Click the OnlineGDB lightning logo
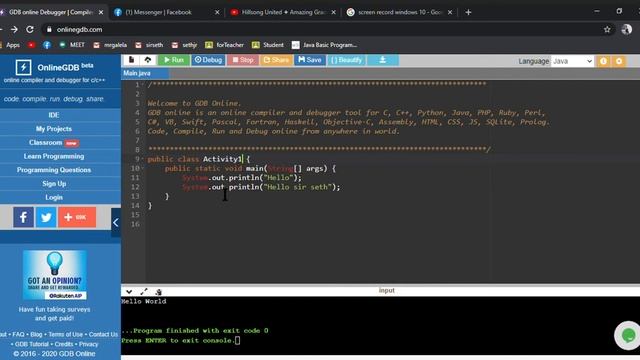 23,67
